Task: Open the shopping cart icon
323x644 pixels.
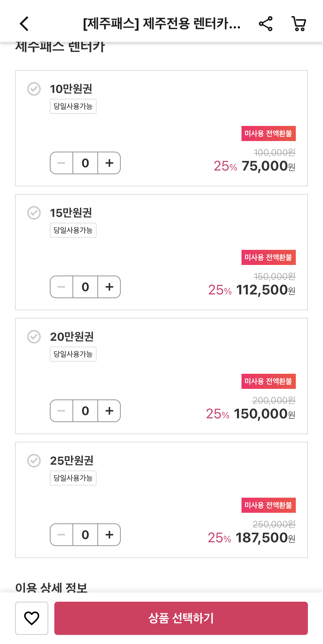Action: [x=299, y=24]
